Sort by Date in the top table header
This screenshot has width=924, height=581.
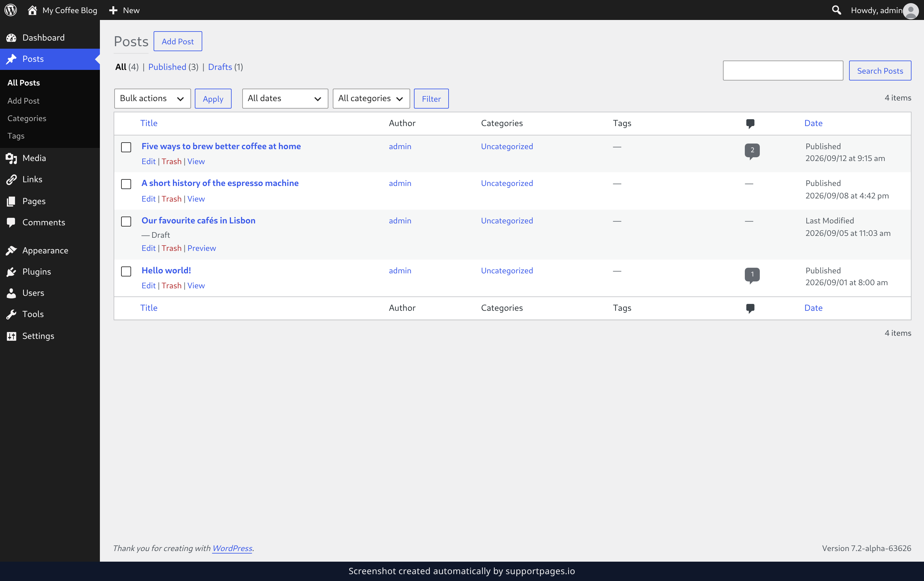tap(813, 123)
